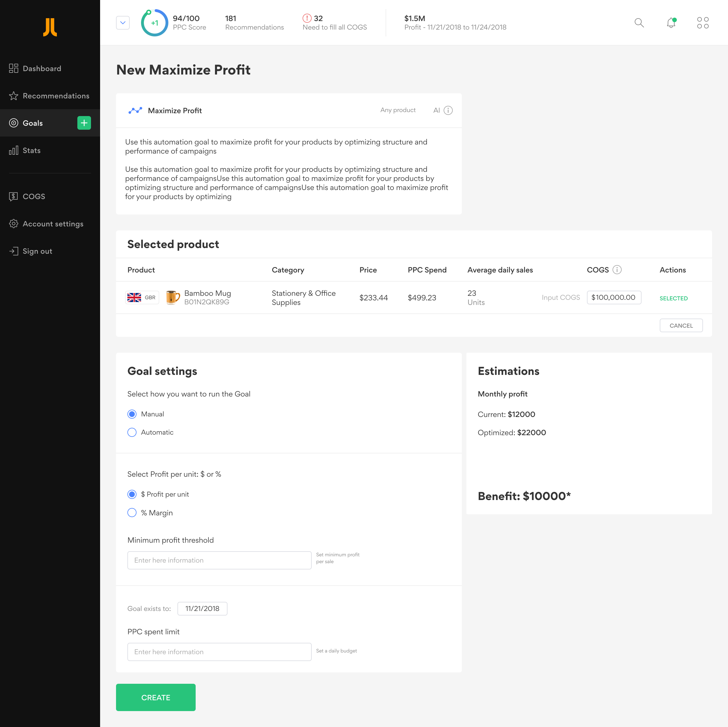
Task: Click the COGS value input field
Action: [x=614, y=297]
